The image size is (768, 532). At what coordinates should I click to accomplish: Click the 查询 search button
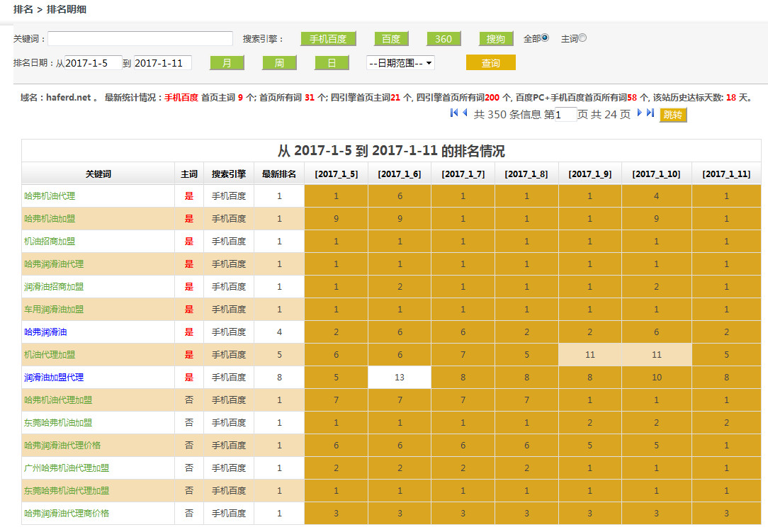(x=491, y=63)
